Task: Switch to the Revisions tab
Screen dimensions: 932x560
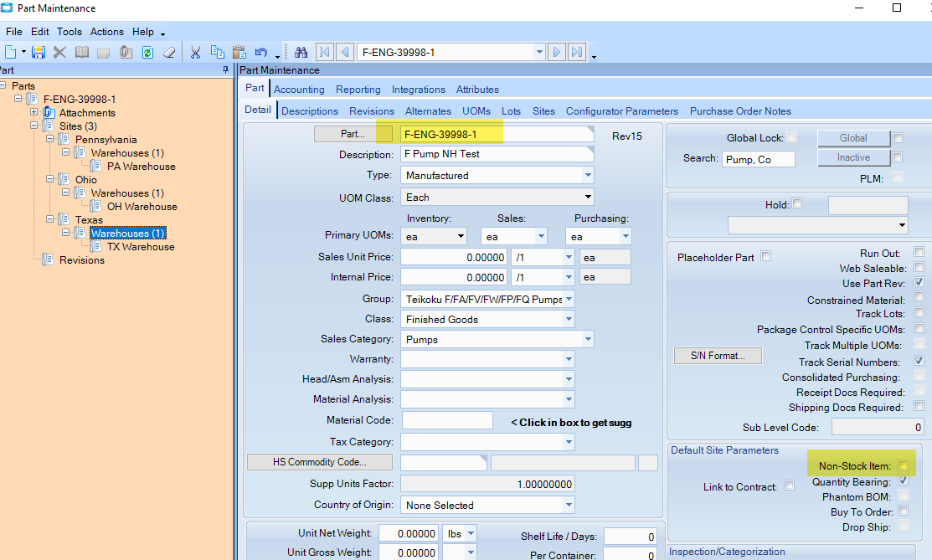Action: coord(372,111)
